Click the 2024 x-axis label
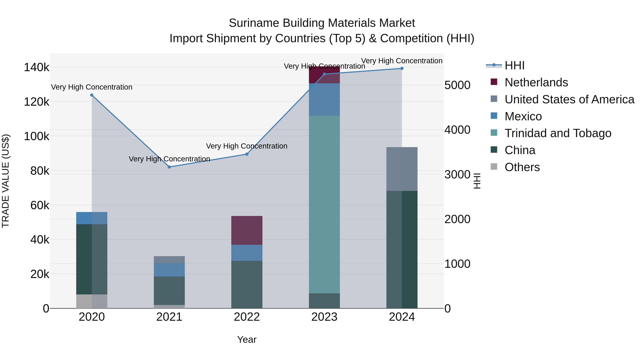644x362 pixels. [x=402, y=317]
